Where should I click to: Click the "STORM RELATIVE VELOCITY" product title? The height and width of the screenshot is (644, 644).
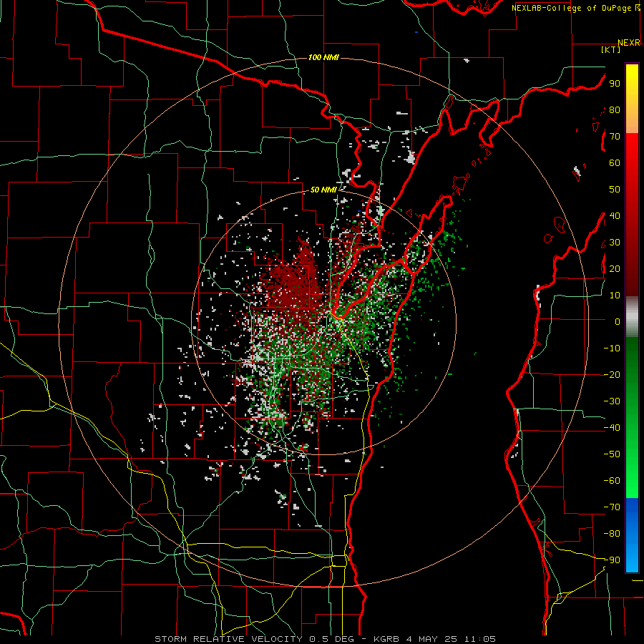(228, 639)
